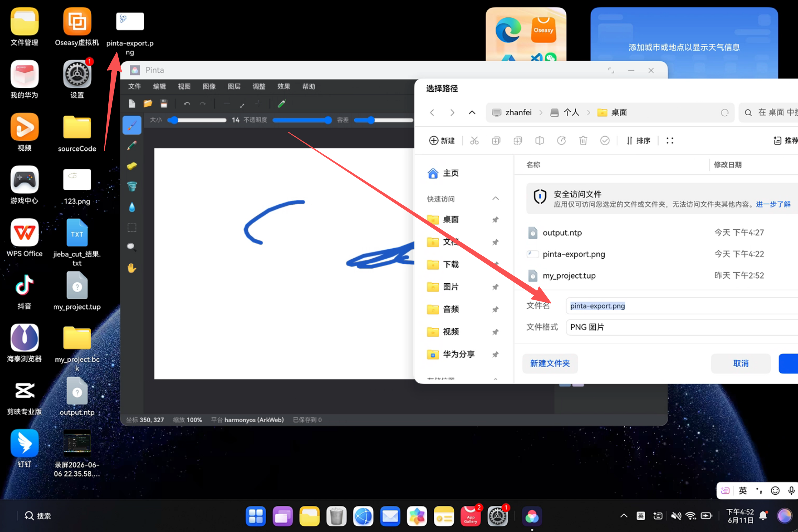798x532 pixels.
Task: Click the Redo arrow in Pinta toolbar
Action: 203,104
